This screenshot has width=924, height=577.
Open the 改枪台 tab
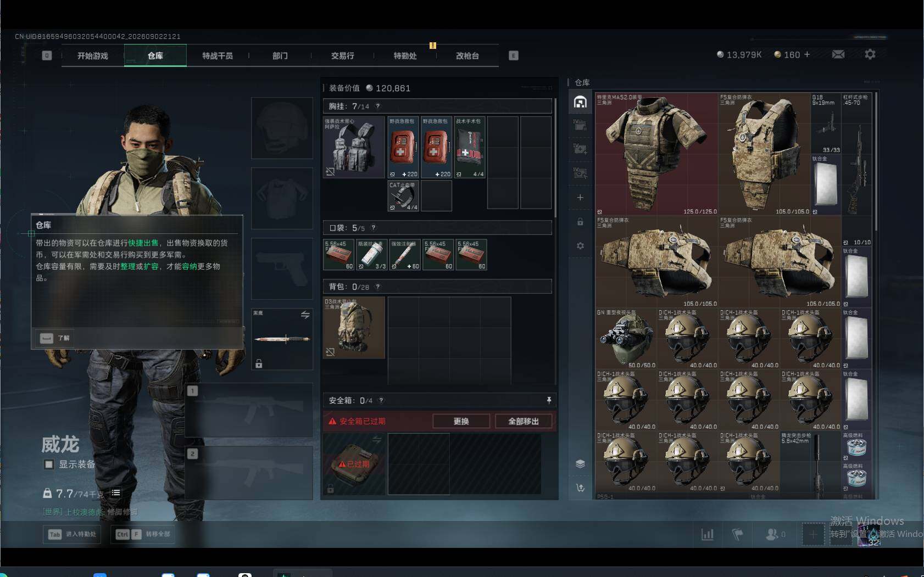[x=467, y=55]
